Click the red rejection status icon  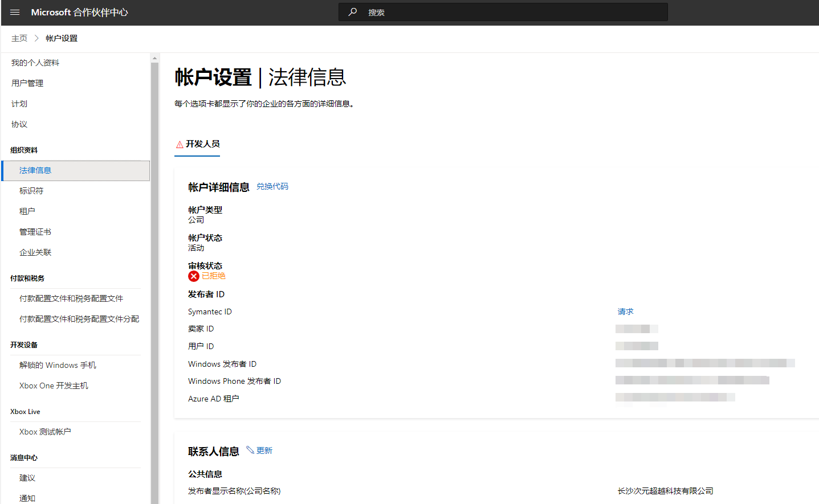click(x=193, y=276)
